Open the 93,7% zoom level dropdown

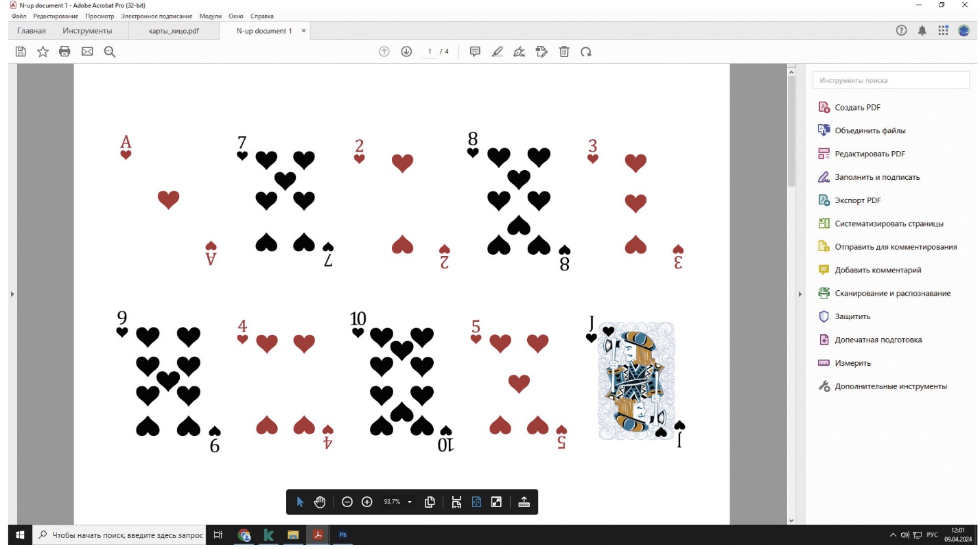point(410,502)
